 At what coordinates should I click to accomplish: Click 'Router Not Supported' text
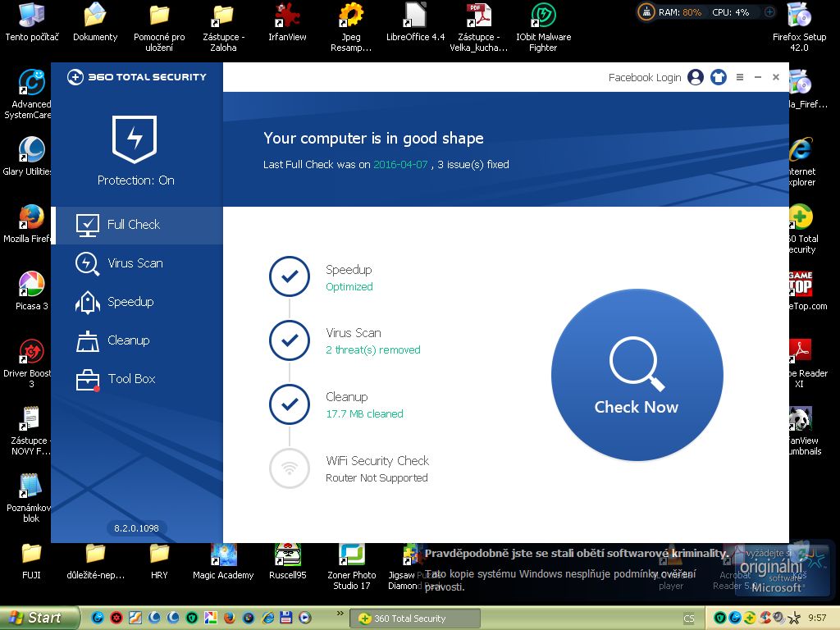[377, 478]
